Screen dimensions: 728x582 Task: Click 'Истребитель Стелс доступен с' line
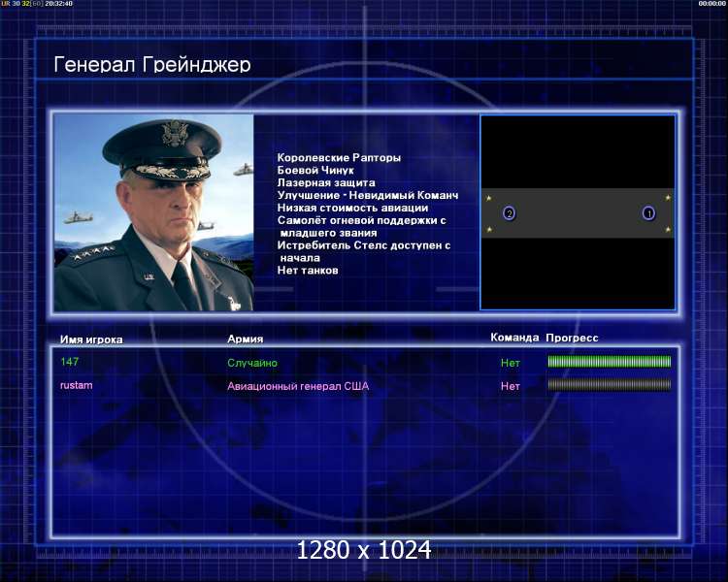364,245
